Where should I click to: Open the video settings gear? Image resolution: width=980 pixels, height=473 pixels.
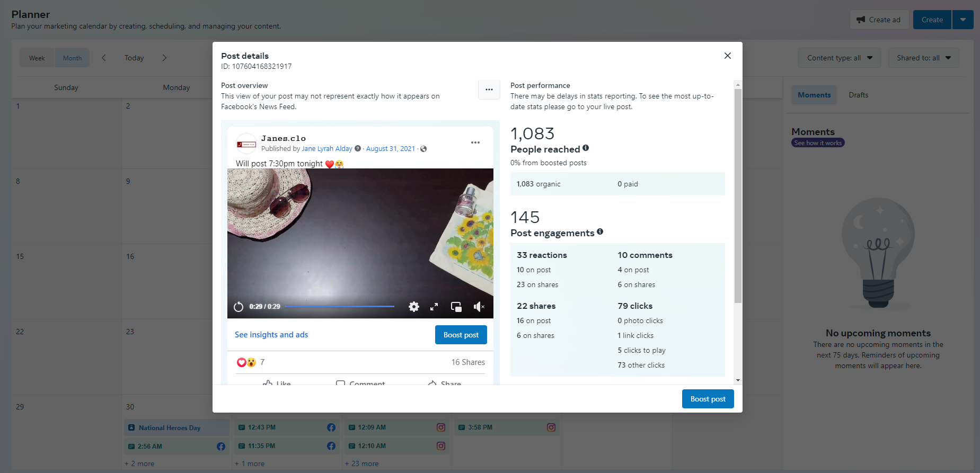click(x=414, y=307)
